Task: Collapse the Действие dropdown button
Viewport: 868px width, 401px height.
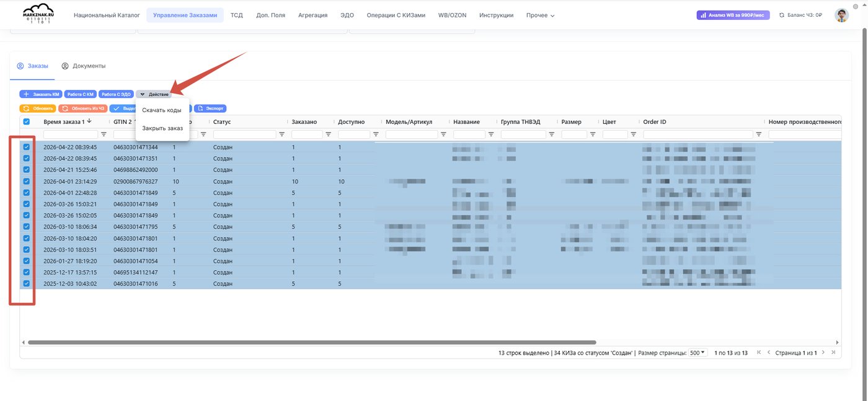Action: (x=154, y=94)
